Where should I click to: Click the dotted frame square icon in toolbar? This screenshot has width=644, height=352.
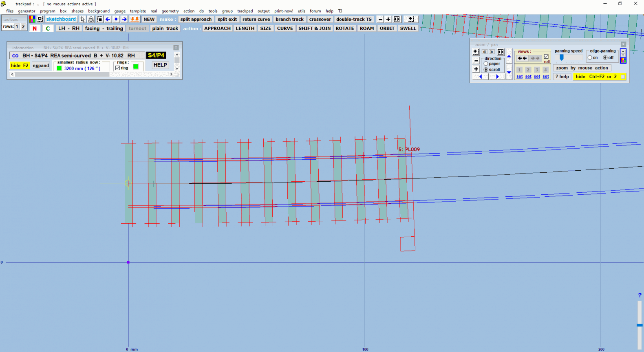tap(99, 19)
